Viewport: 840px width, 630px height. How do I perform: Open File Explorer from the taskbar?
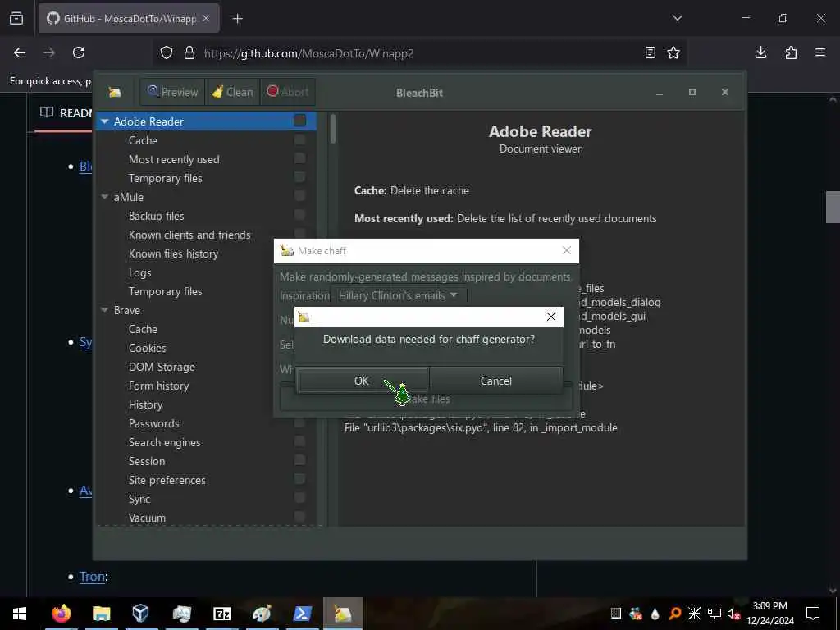coord(101,614)
